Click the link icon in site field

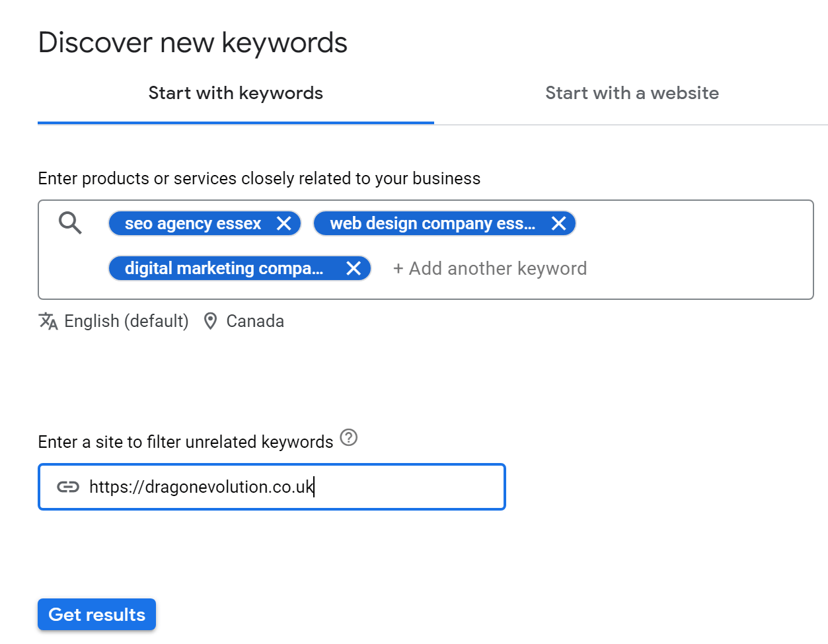68,487
